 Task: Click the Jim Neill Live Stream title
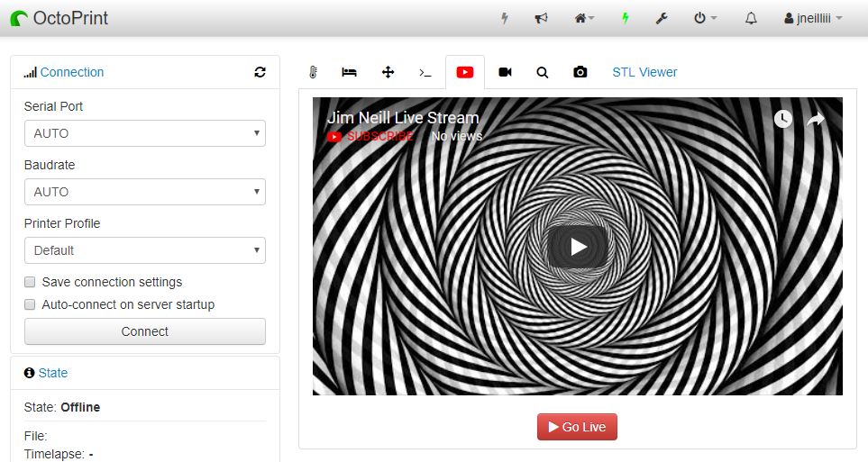(403, 118)
